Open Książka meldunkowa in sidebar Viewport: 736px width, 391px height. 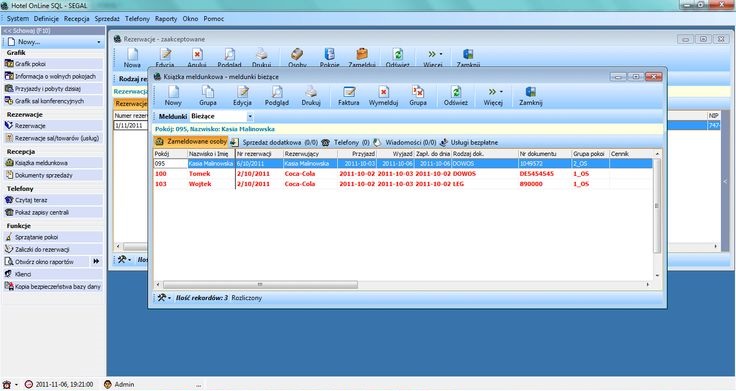point(53,163)
